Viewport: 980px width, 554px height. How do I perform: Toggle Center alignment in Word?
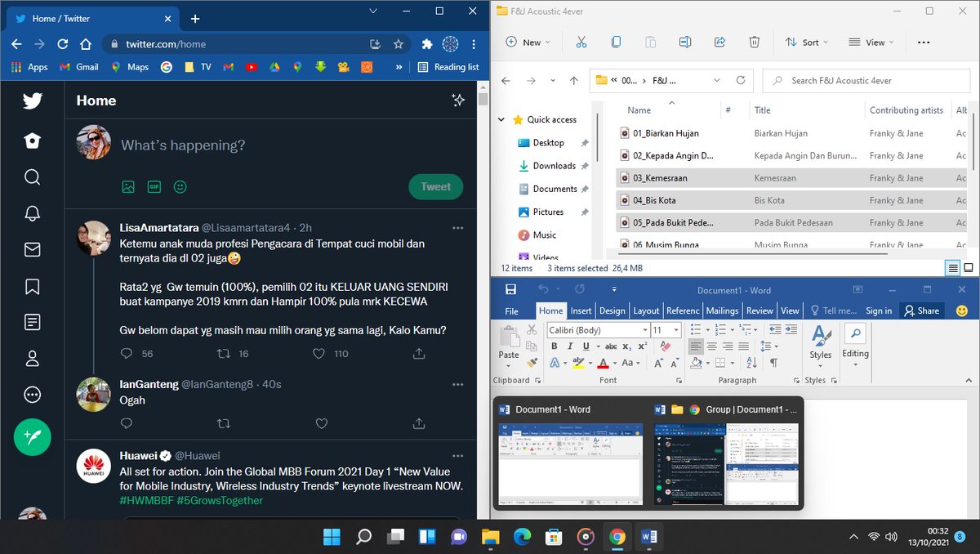[712, 346]
